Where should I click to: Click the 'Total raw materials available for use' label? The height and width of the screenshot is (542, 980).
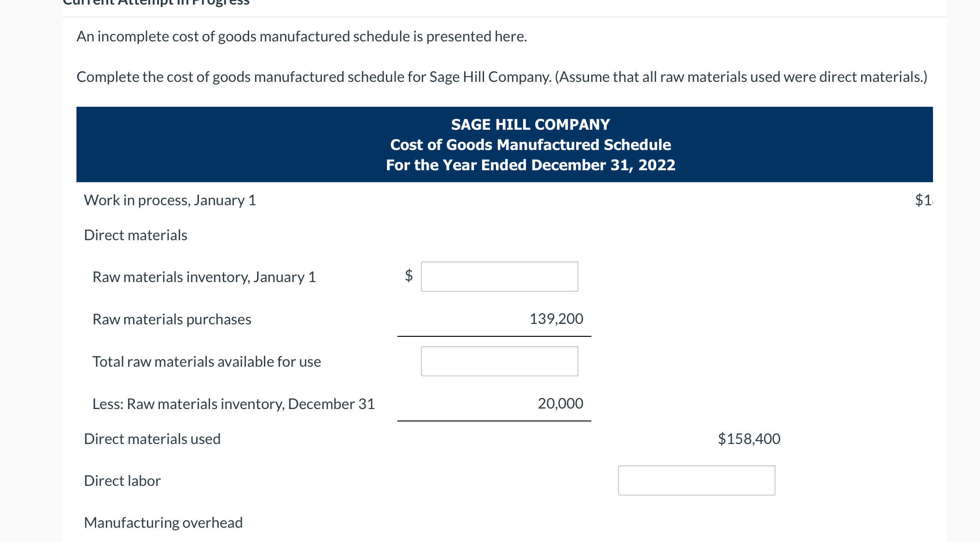click(x=207, y=362)
